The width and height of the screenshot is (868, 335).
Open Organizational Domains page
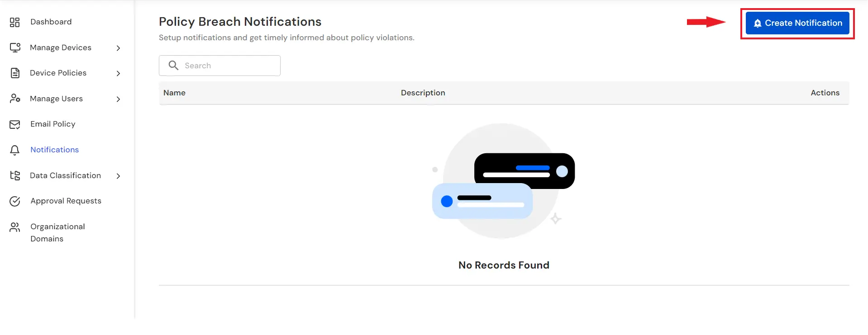click(57, 232)
